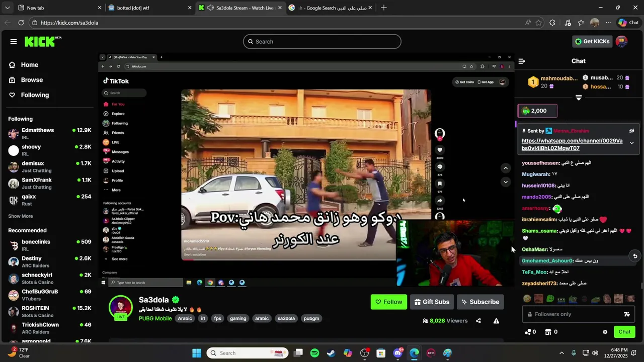Open recommended channel boneclinks

click(49, 245)
